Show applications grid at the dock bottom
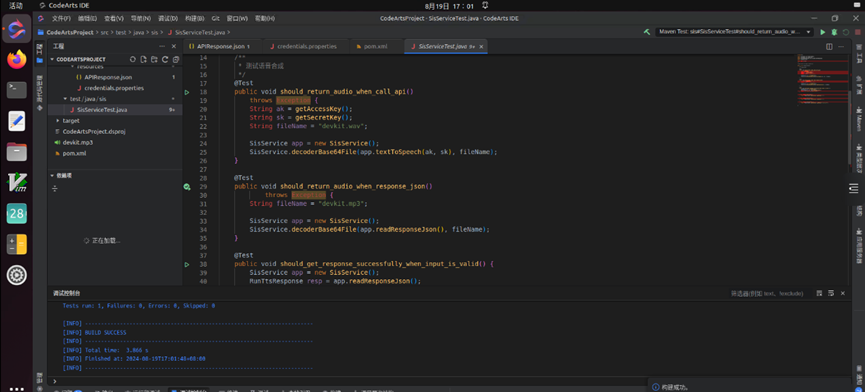Viewport: 865px width, 392px height. [17, 388]
